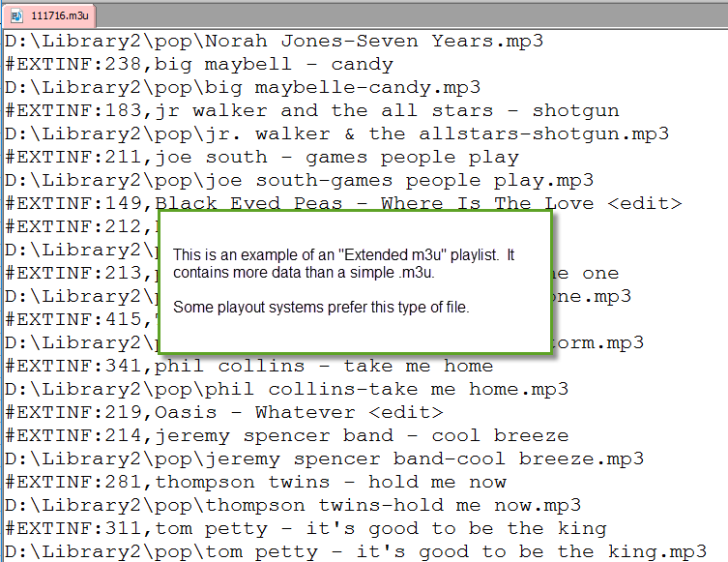The image size is (728, 562).
Task: Click '#EXTINF:214,jeremy spencer band - cool breeze'
Action: (x=286, y=435)
